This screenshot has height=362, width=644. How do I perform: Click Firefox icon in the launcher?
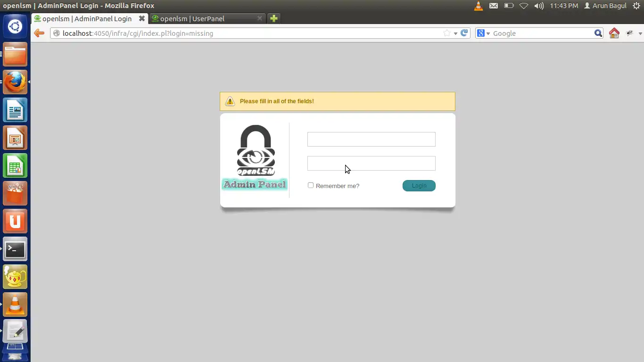click(x=15, y=82)
